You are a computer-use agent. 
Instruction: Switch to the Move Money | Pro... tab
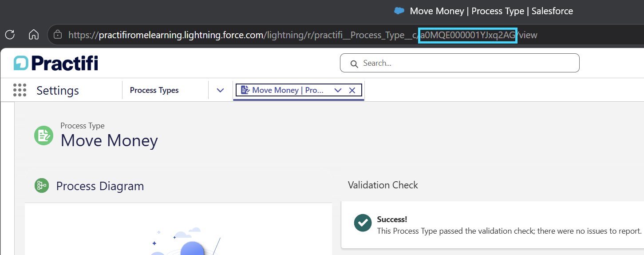click(x=282, y=90)
